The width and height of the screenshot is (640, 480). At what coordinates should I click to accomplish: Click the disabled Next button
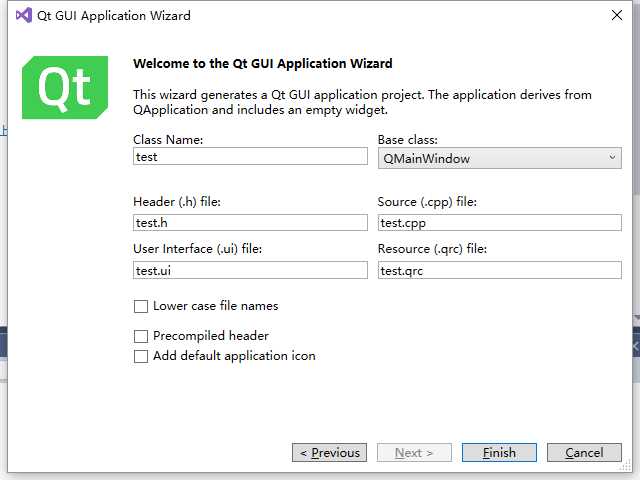click(x=414, y=453)
